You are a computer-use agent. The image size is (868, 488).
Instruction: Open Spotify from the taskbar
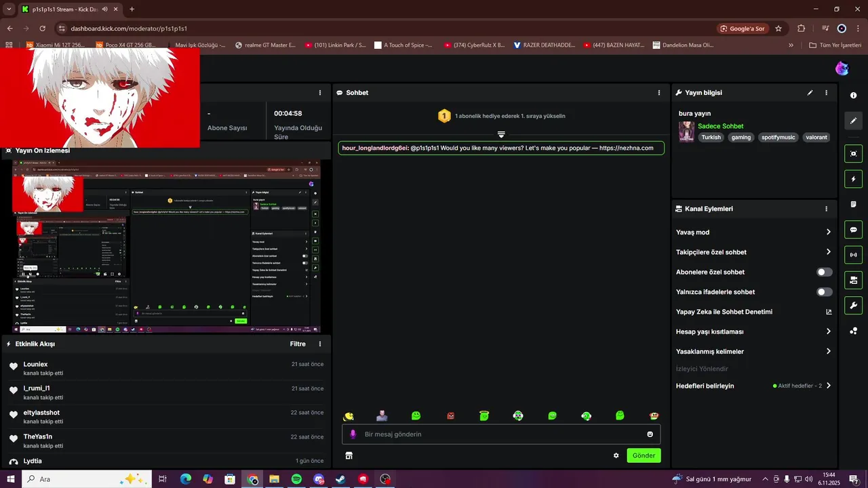tap(296, 479)
